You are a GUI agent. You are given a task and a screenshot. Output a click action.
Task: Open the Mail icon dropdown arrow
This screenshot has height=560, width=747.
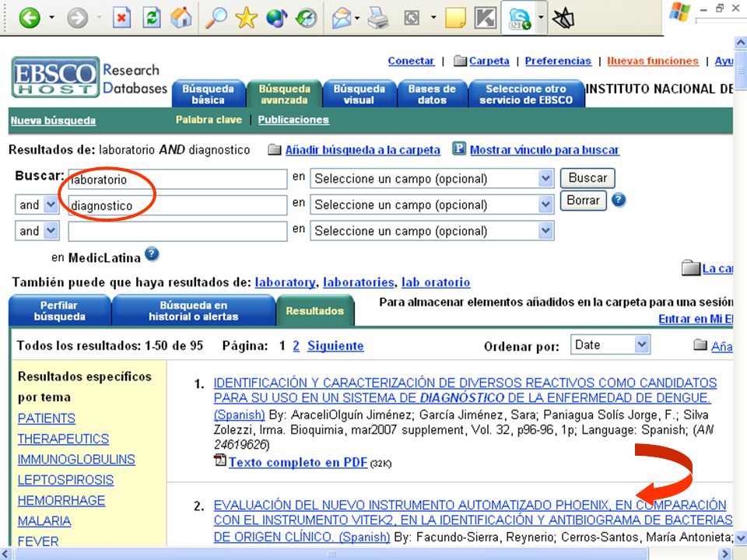[357, 18]
